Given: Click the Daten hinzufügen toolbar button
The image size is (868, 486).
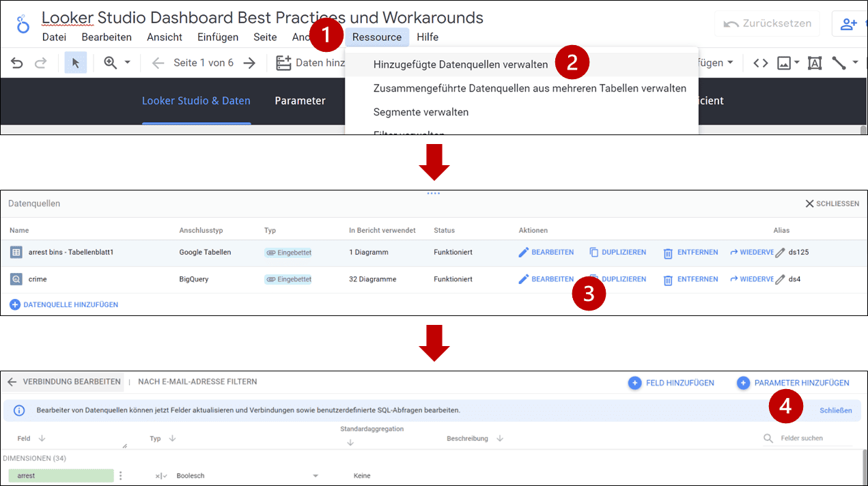Looking at the screenshot, I should 311,63.
